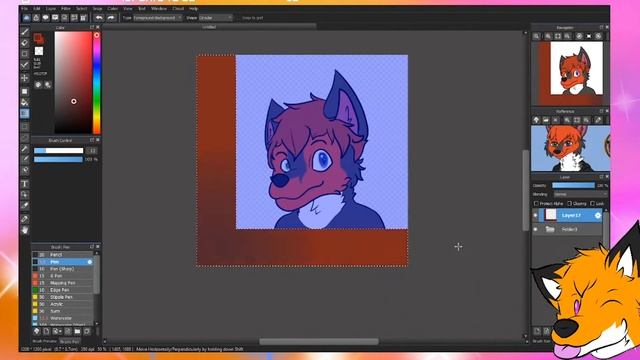Image resolution: width=640 pixels, height=360 pixels.
Task: Select the Watercolor brush
Action: 62,318
